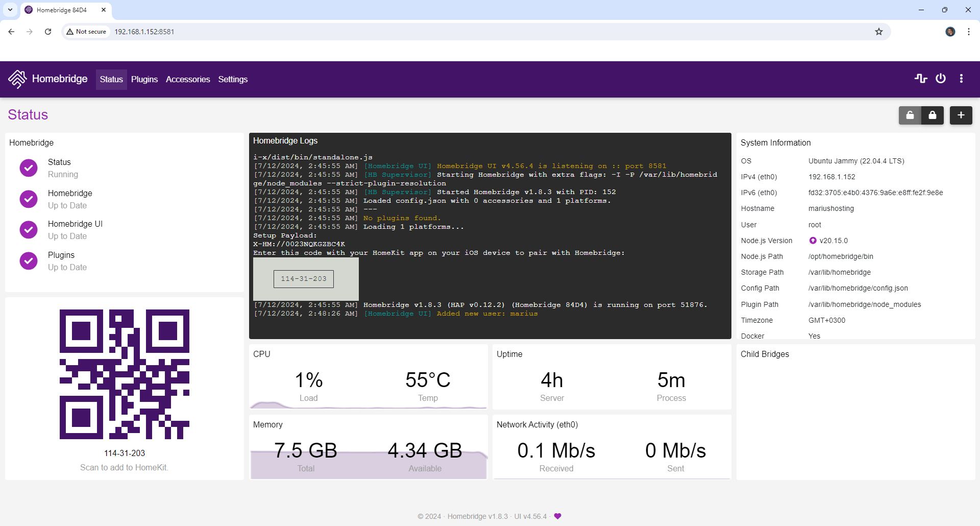Reload the page in browser
This screenshot has height=526, width=980.
[48, 32]
